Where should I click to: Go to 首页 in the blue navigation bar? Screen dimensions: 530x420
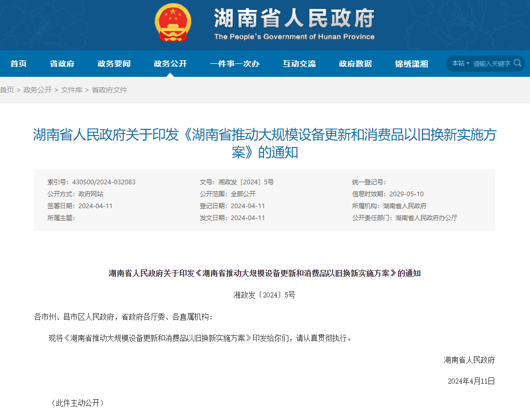tap(19, 64)
